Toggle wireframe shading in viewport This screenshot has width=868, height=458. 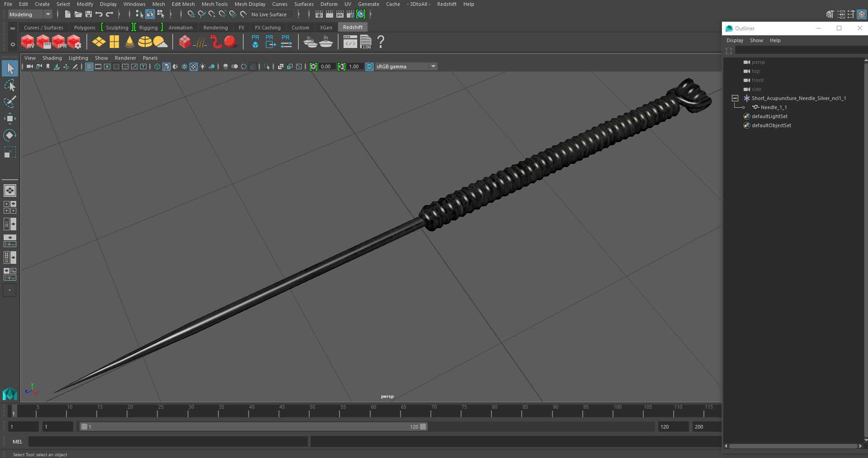(x=157, y=67)
